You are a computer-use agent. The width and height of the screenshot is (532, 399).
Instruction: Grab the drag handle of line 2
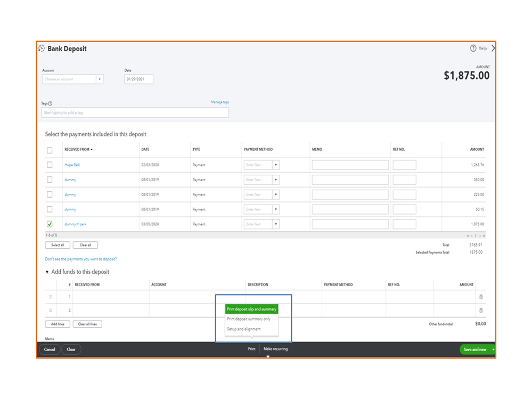click(x=51, y=310)
